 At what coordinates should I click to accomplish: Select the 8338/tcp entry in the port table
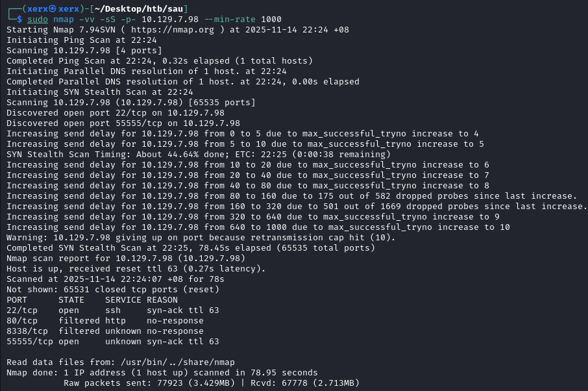(x=27, y=331)
